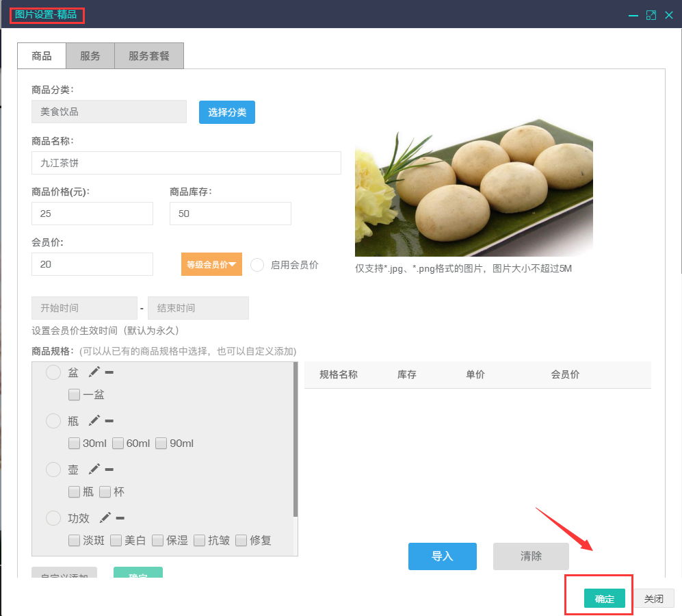This screenshot has width=682, height=616.
Task: Select the 壶 specification radio button
Action: coord(53,470)
